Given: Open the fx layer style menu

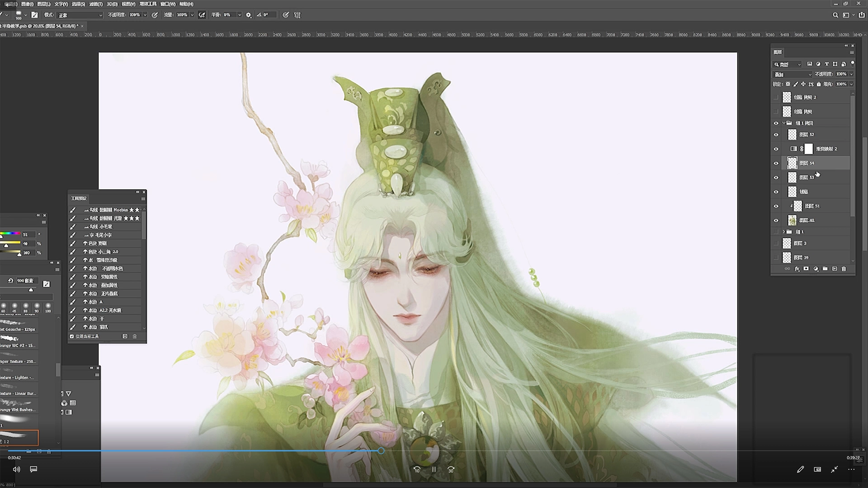Looking at the screenshot, I should click(797, 269).
